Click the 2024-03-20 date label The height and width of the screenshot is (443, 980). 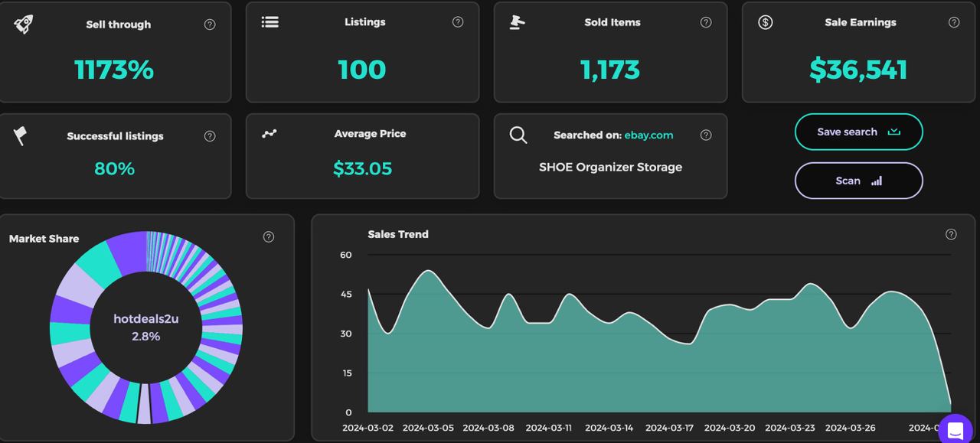(730, 428)
